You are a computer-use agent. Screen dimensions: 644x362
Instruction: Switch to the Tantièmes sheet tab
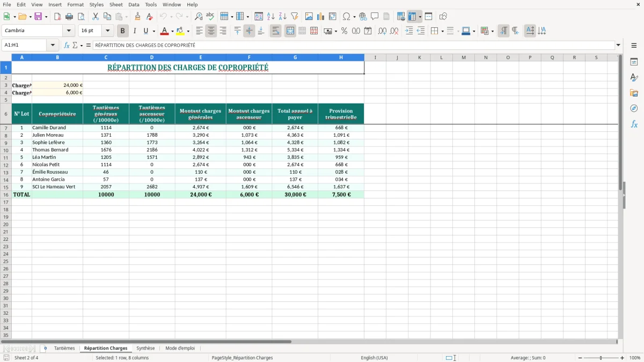click(x=64, y=349)
